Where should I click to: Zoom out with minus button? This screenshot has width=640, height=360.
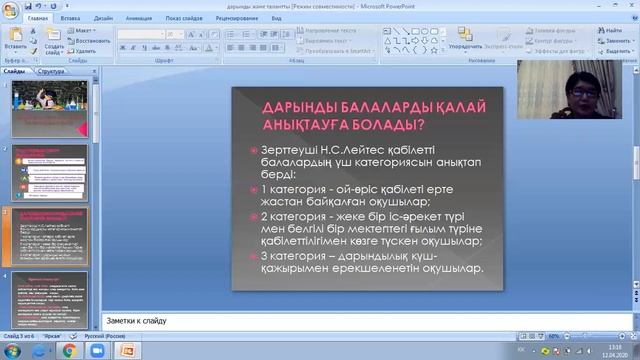click(x=567, y=336)
